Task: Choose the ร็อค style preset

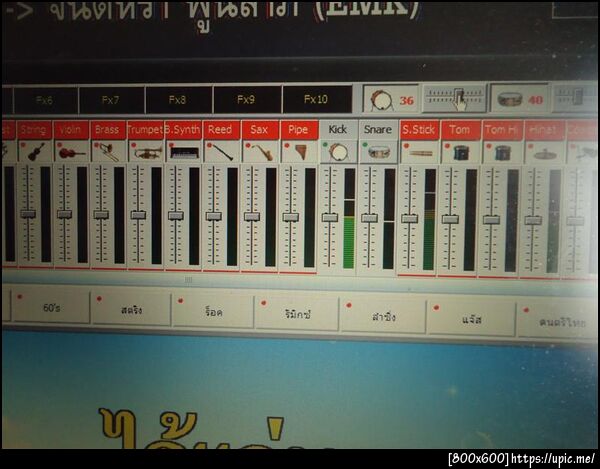Action: (213, 313)
